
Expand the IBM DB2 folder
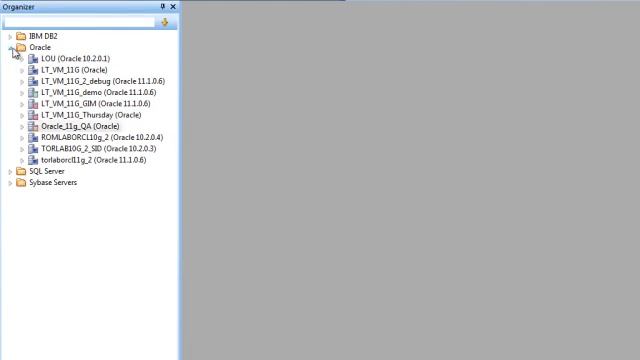pos(10,37)
